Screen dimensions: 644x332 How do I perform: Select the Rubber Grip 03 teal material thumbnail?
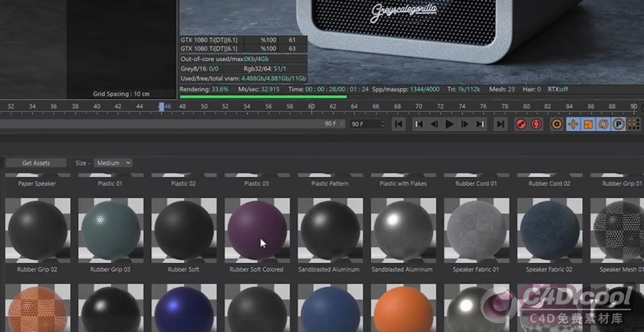coord(110,230)
